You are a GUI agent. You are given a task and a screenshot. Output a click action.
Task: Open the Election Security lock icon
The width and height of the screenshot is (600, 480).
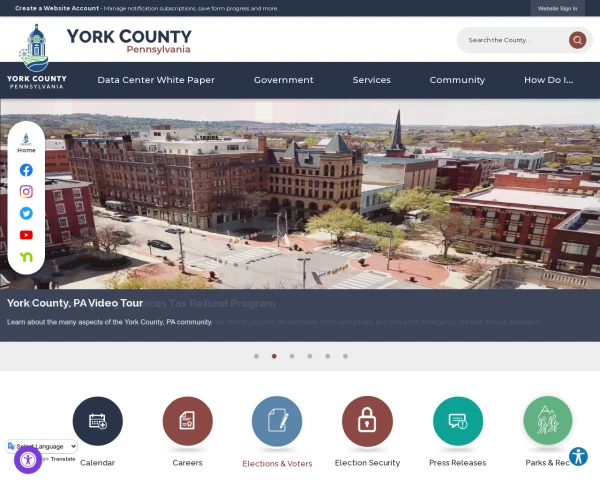click(367, 421)
